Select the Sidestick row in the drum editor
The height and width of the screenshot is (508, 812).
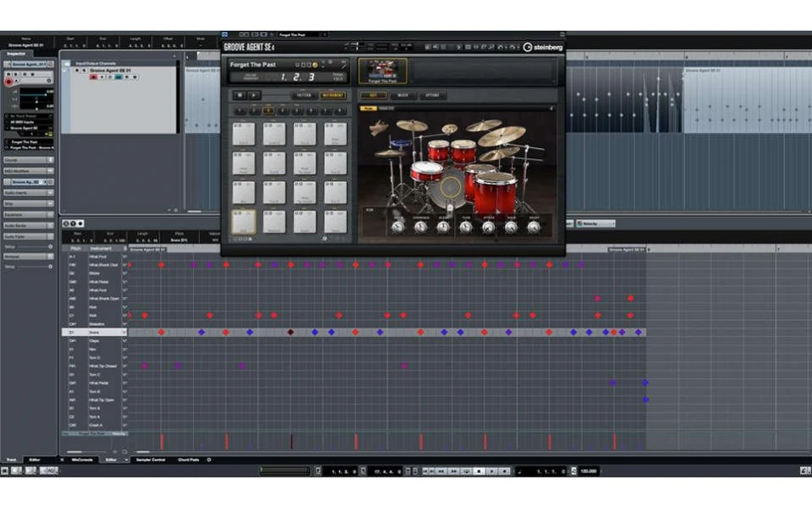click(94, 324)
